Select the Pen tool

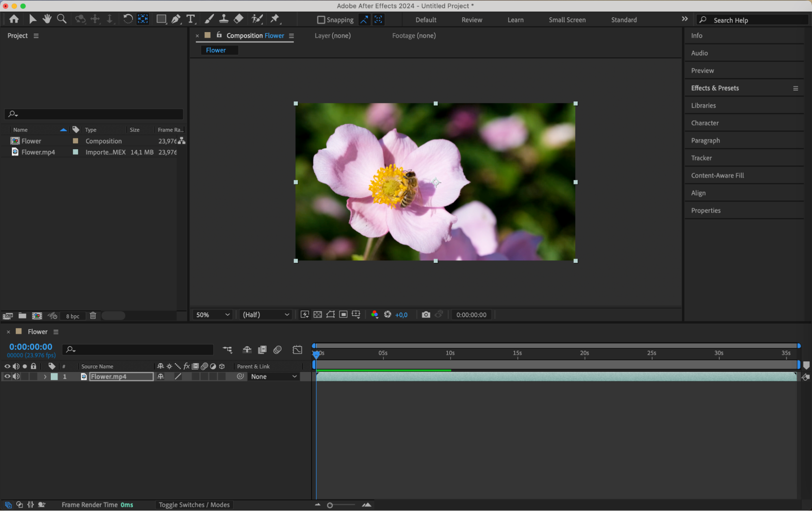click(x=176, y=19)
